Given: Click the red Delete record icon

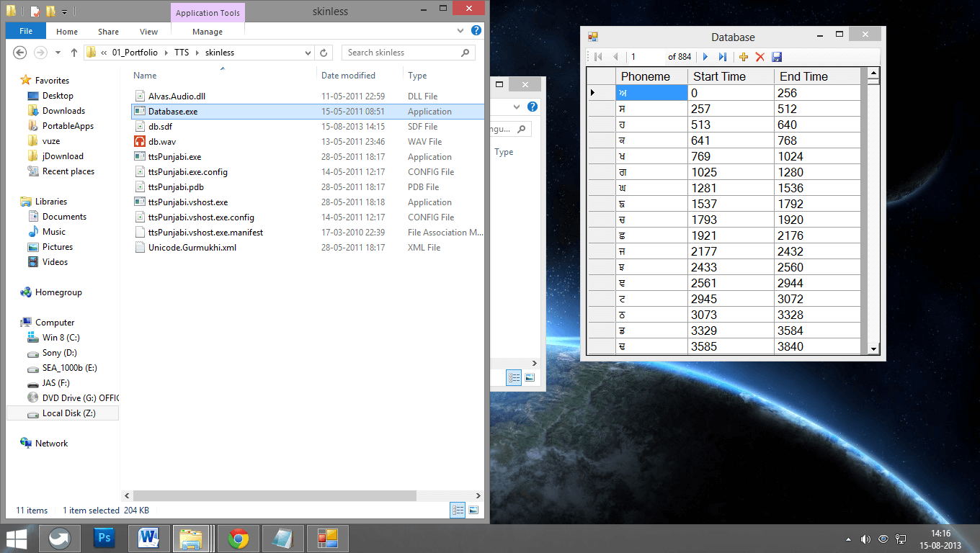Looking at the screenshot, I should coord(759,57).
